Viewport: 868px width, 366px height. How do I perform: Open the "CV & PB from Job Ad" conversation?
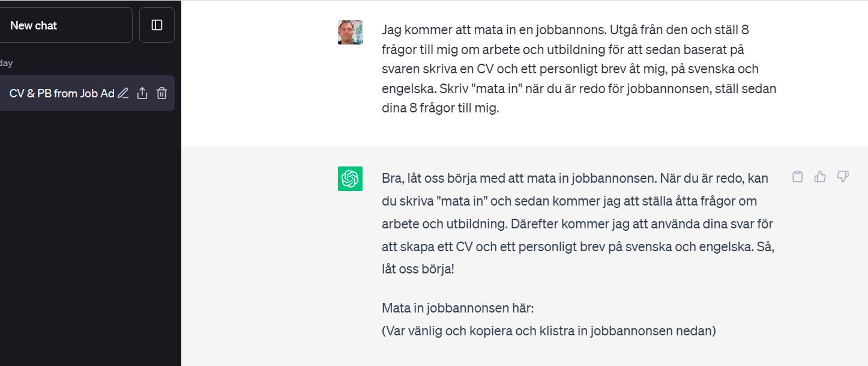(61, 93)
